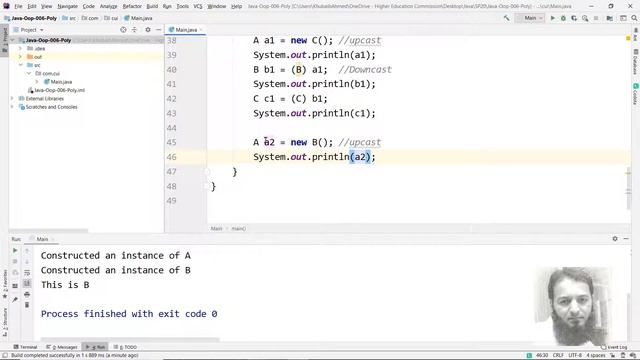
Task: Rerun Main using Run panel play icon
Action: (15, 250)
